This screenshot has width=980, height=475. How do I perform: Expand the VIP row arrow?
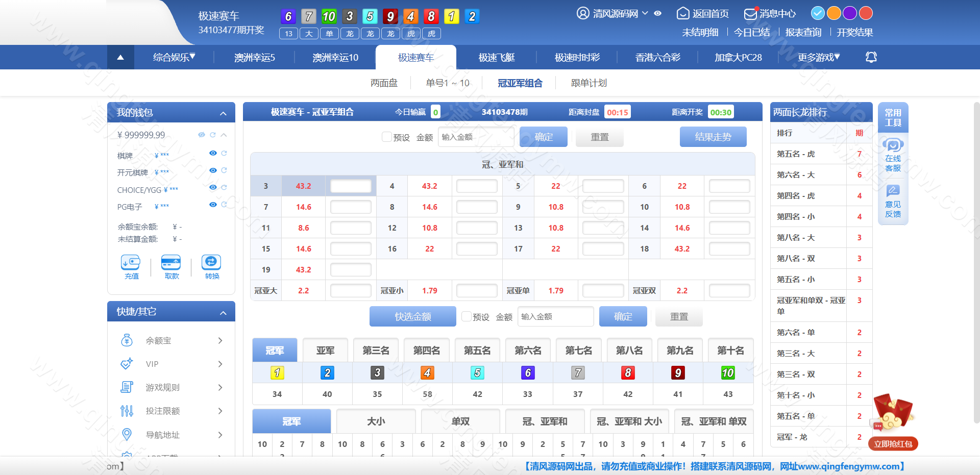(220, 364)
